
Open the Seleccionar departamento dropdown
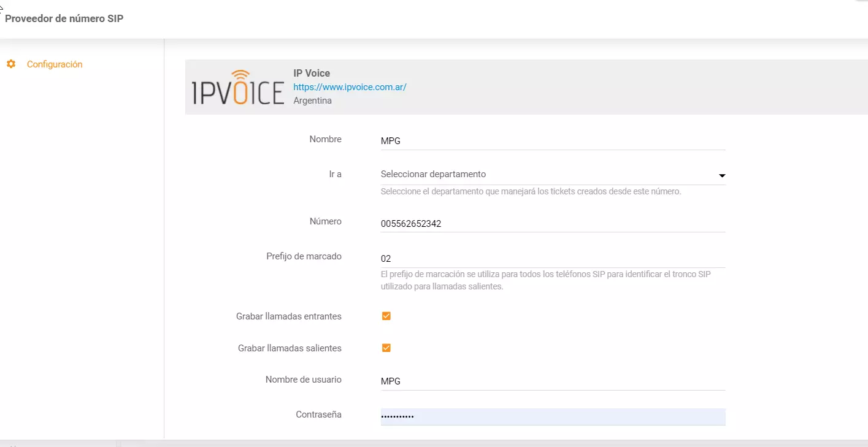(552, 174)
